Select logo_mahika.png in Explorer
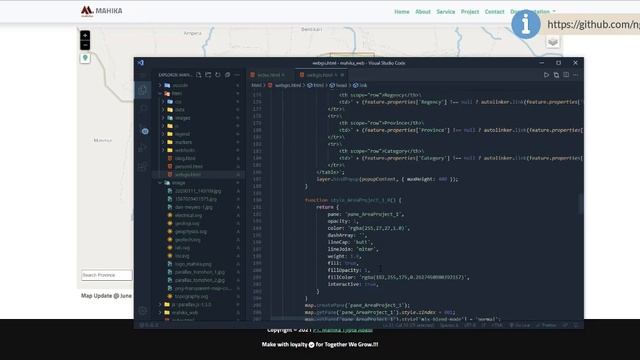The width and height of the screenshot is (640, 360). click(193, 264)
